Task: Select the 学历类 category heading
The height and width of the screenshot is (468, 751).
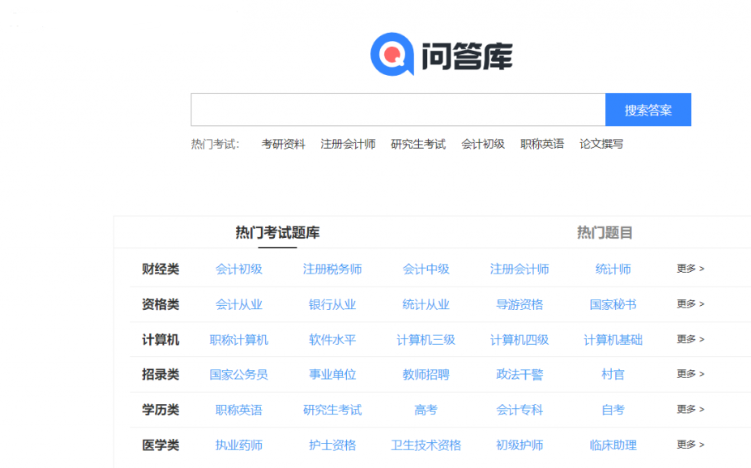Action: click(160, 410)
